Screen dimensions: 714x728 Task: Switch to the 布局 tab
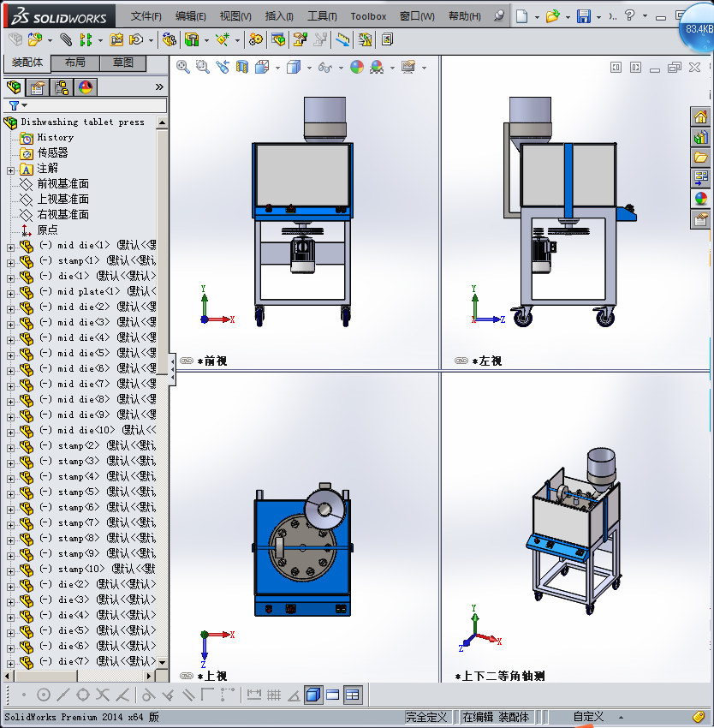74,63
